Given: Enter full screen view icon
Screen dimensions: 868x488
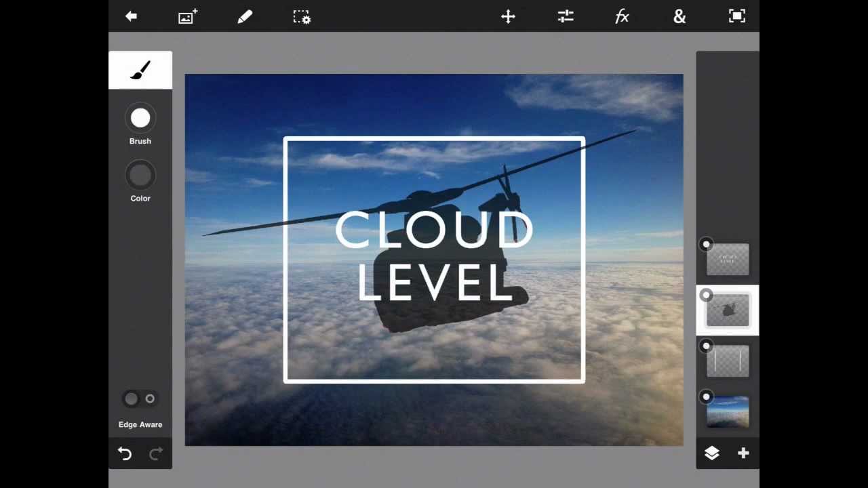Looking at the screenshot, I should [x=736, y=16].
